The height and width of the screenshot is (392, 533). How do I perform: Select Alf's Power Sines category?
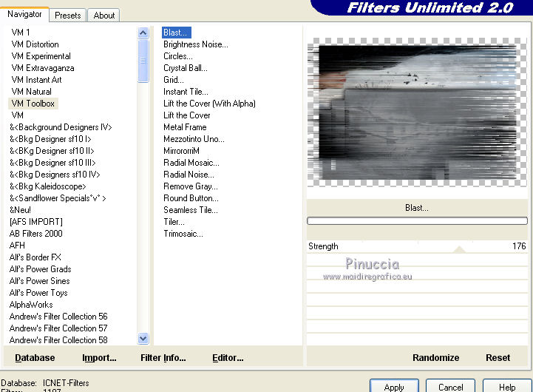(39, 281)
